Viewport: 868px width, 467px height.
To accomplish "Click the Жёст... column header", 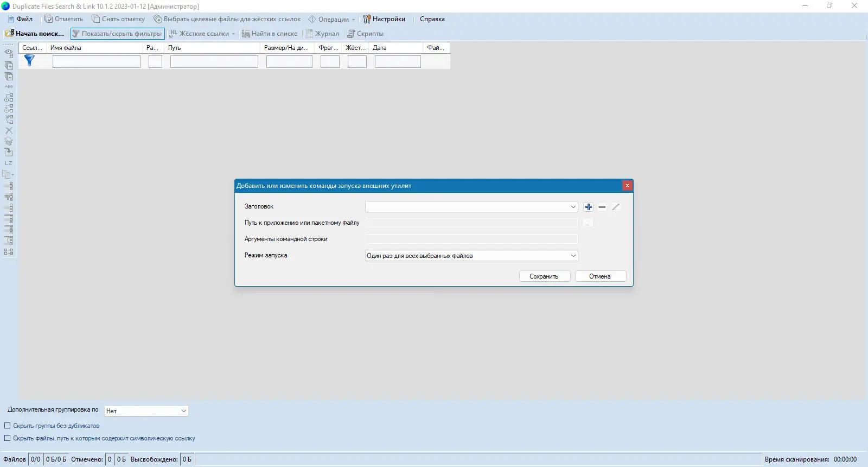I will 355,48.
